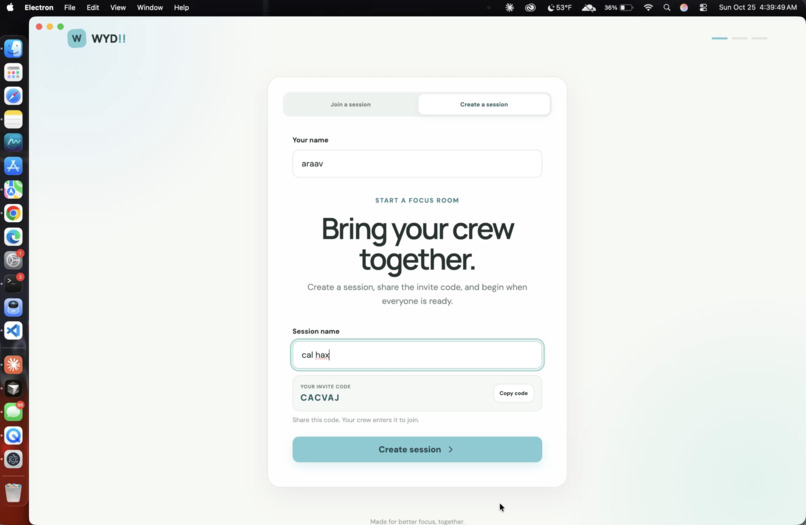Click the Session name input field
The image size is (806, 525).
(417, 355)
